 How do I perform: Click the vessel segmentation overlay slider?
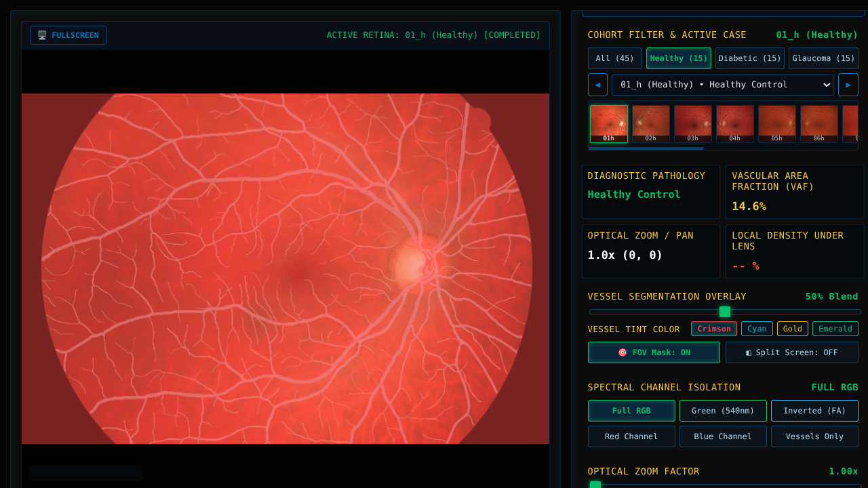[x=725, y=312]
